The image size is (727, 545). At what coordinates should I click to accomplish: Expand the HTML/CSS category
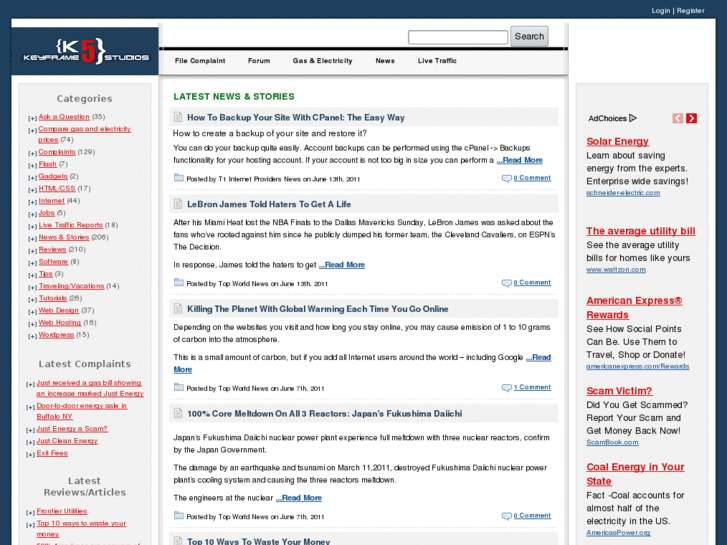(32, 190)
